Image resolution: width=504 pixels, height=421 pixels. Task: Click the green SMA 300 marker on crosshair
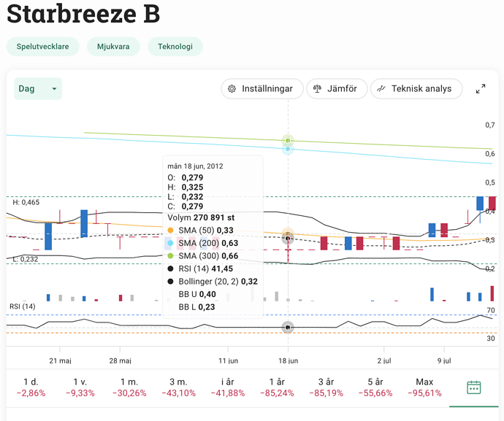288,141
